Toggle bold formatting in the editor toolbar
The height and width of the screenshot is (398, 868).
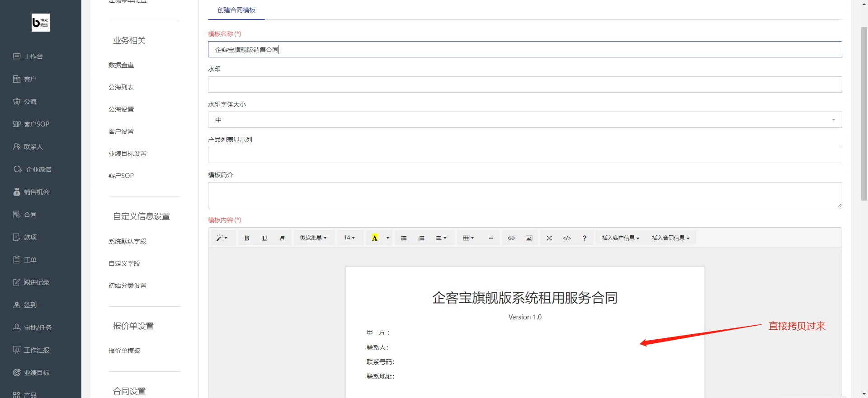(247, 238)
